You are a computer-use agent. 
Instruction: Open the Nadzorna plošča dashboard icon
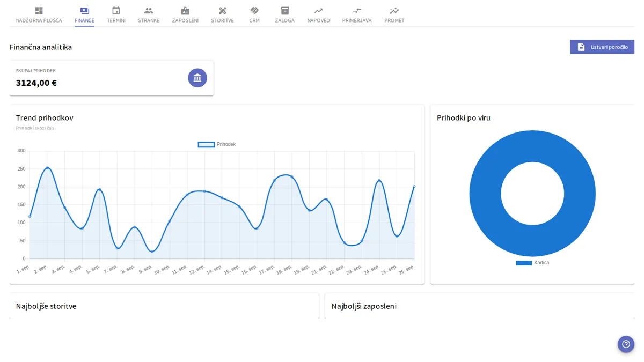pyautogui.click(x=39, y=11)
